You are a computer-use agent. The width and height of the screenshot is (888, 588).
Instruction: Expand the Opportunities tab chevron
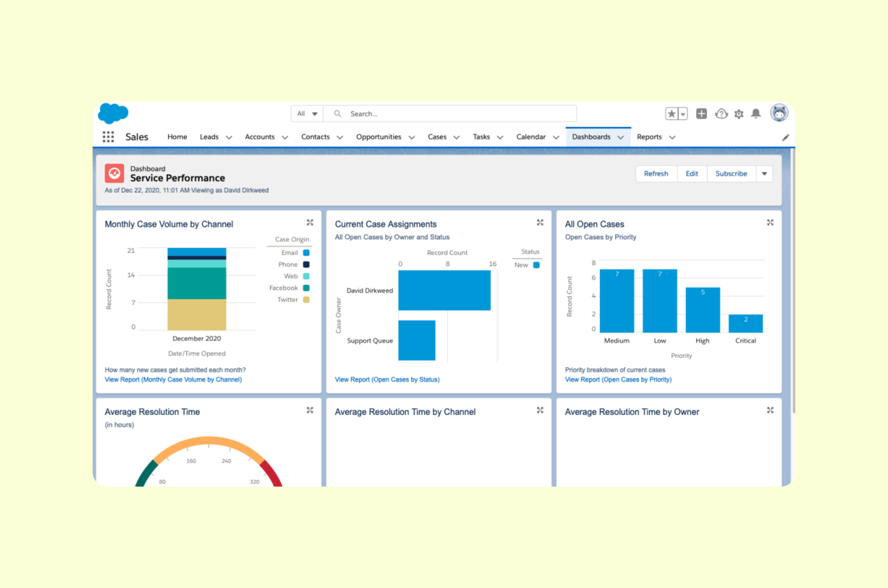412,137
